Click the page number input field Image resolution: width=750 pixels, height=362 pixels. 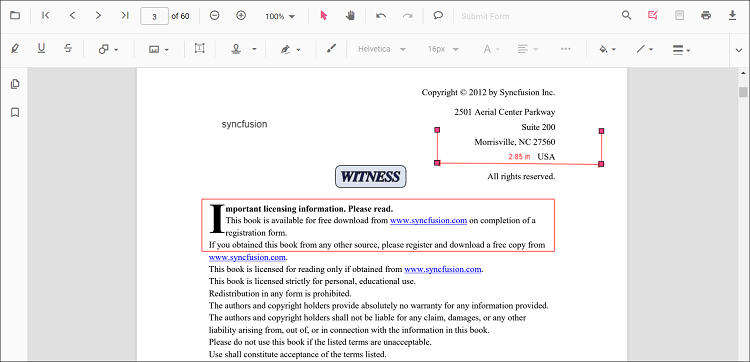click(x=154, y=16)
